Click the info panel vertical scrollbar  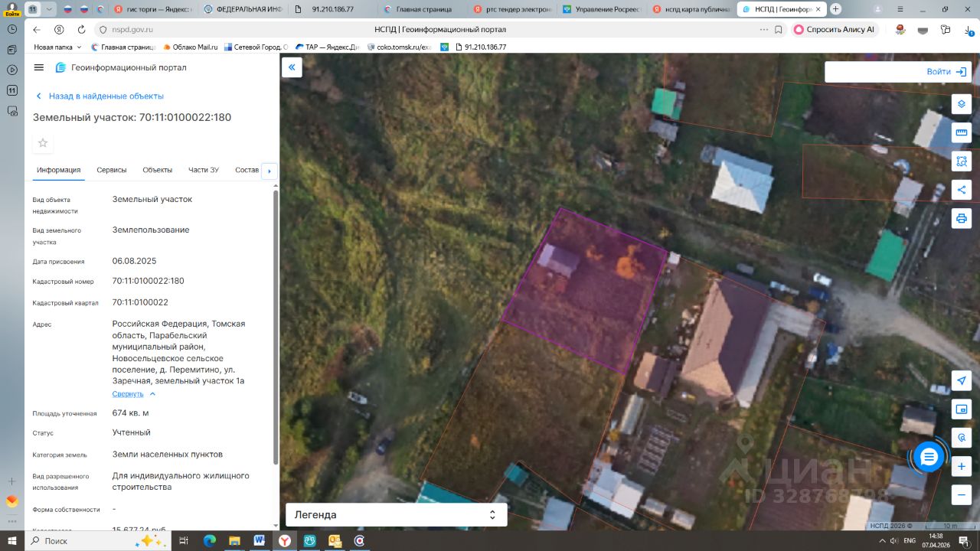coord(276,327)
